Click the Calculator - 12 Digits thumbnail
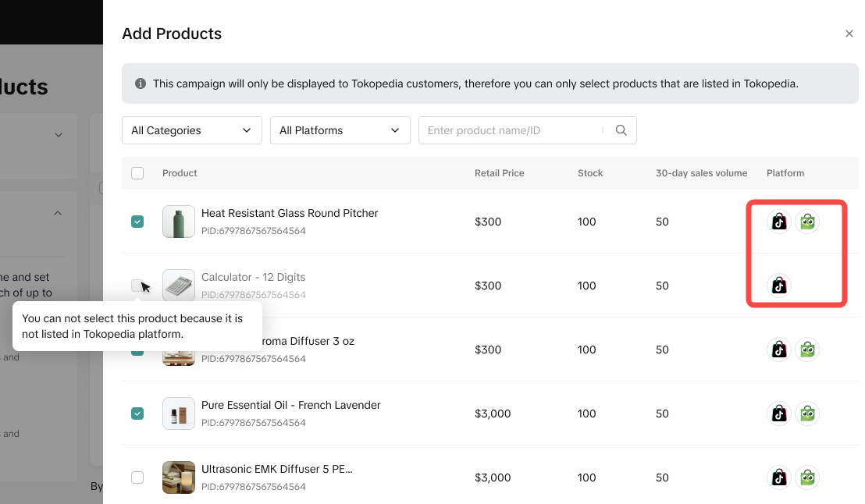Screen dimensions: 865x504 [179, 286]
